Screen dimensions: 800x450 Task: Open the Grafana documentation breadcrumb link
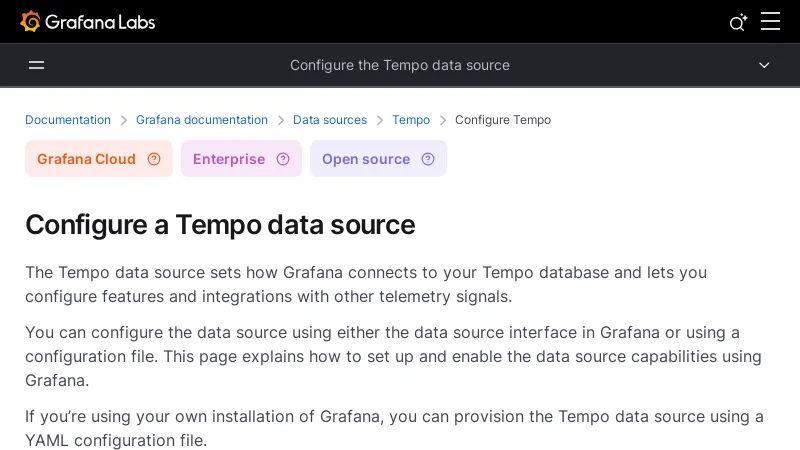coord(202,120)
